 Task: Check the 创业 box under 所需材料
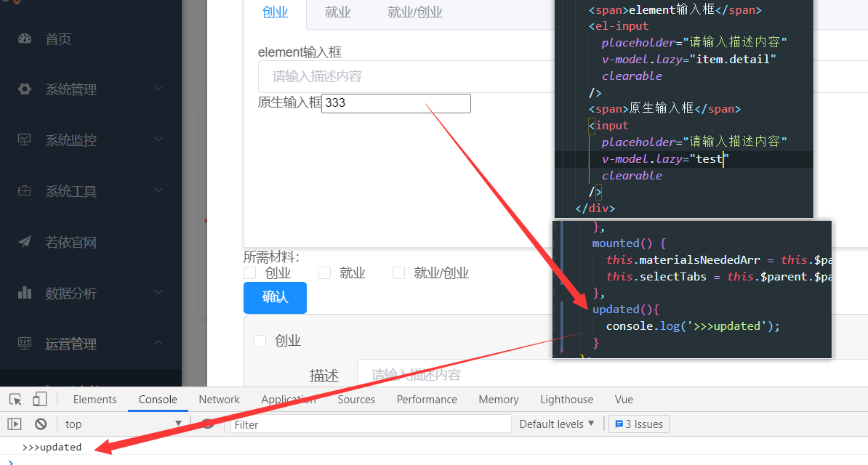[x=251, y=272]
